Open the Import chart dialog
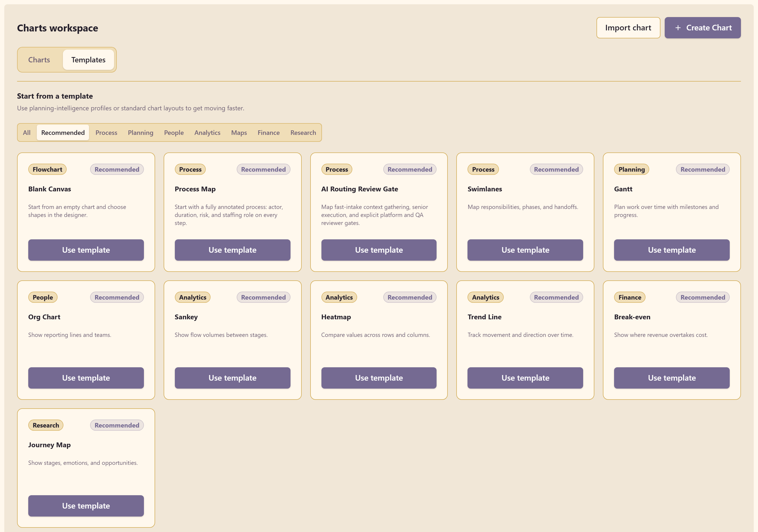The image size is (758, 532). pyautogui.click(x=628, y=28)
